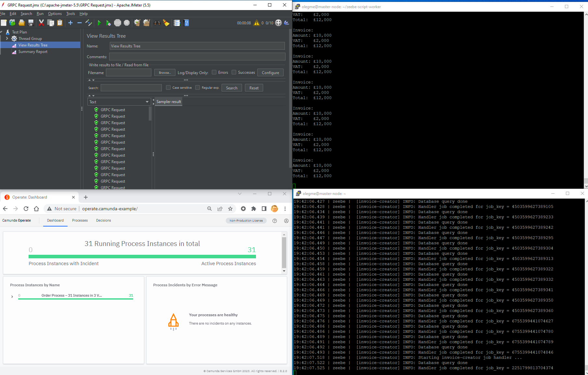
Task: Save the test plan with the floppy disk icon
Action: (x=31, y=23)
